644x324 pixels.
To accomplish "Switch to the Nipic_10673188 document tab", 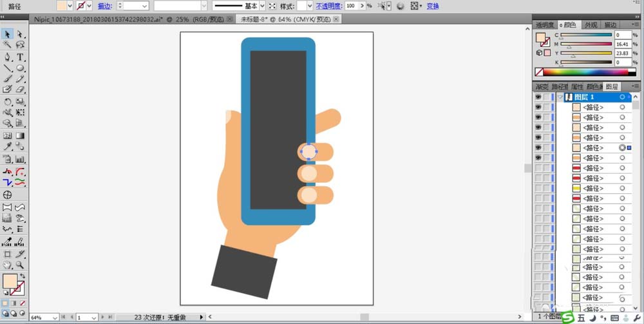I will 128,19.
